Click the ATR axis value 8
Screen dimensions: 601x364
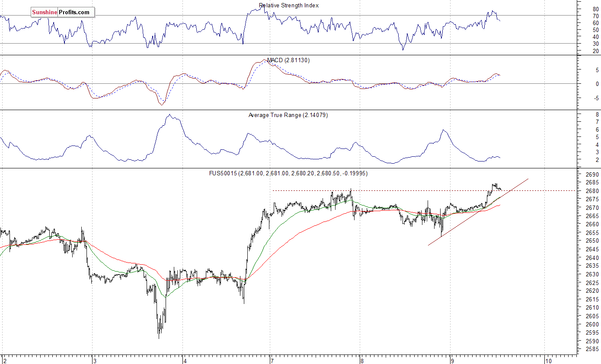(597, 114)
